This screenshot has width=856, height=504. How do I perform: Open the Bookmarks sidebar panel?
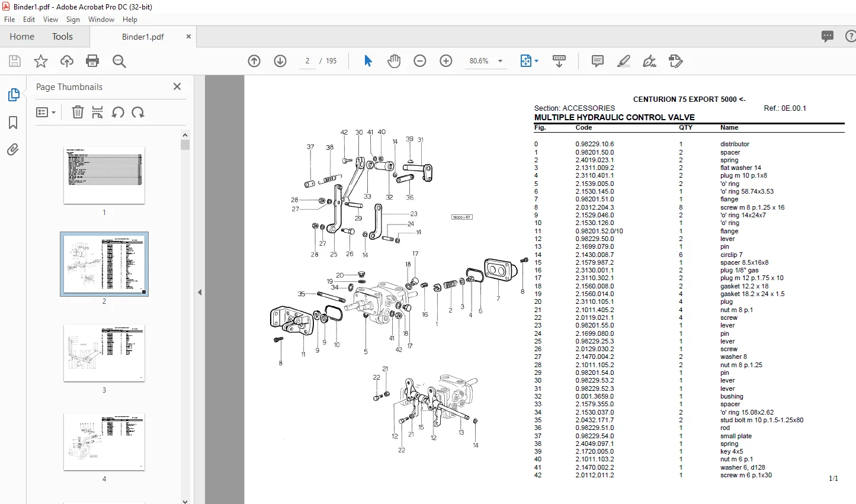pyautogui.click(x=13, y=123)
